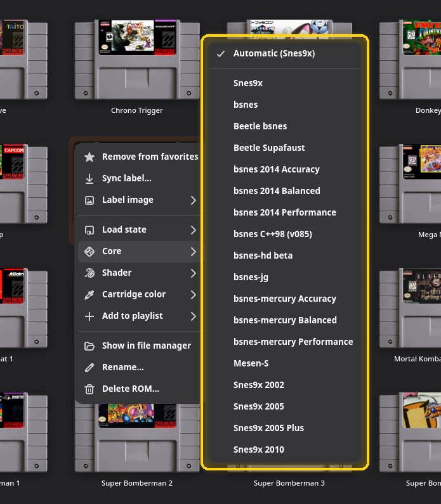Select the bsnes 2014 Accuracy core
Viewport: 441px width, 504px height.
(x=284, y=169)
